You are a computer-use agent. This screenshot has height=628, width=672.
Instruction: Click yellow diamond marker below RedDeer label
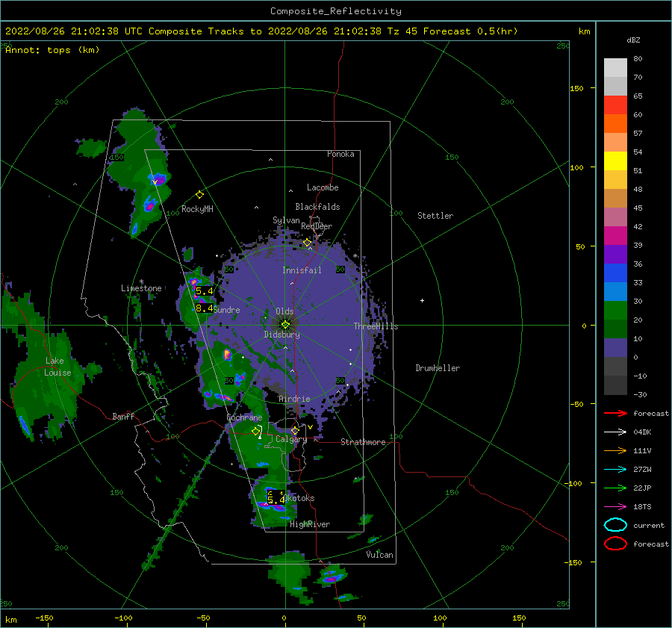(308, 243)
